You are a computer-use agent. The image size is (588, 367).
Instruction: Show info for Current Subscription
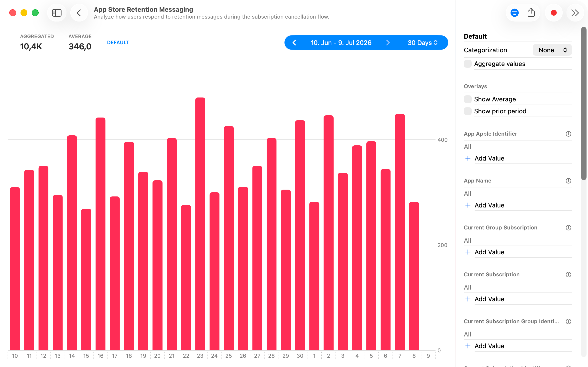point(568,274)
